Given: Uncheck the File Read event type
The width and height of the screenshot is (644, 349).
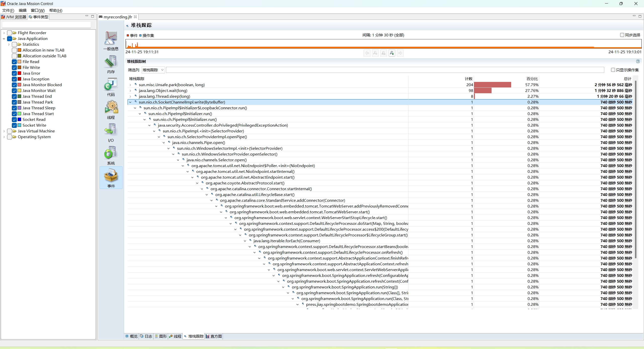Looking at the screenshot, I should click(14, 62).
